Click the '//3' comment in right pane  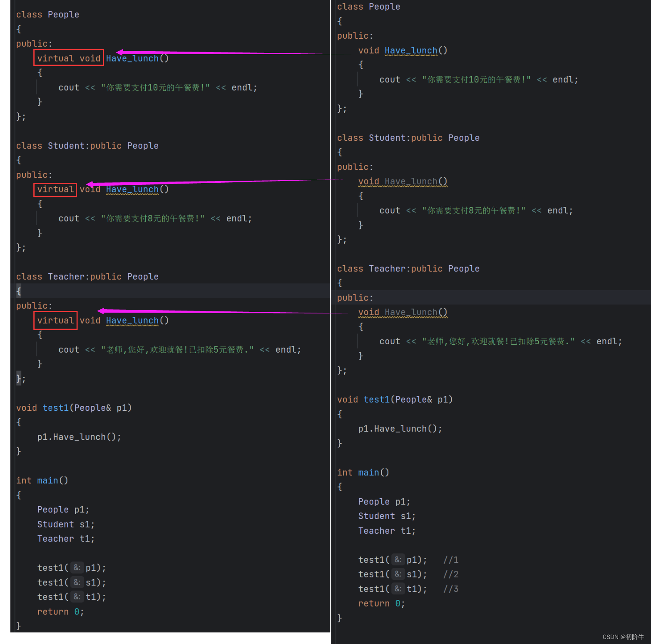(451, 589)
